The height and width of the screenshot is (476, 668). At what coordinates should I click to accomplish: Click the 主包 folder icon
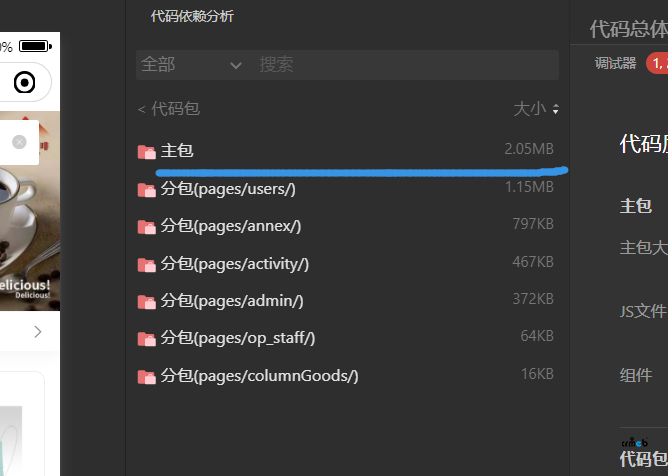(x=147, y=152)
